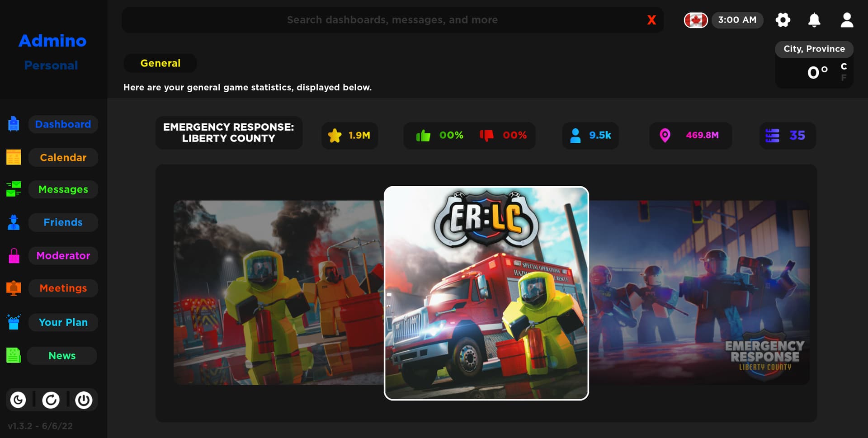Open the Moderator menu item
The image size is (868, 438).
point(63,255)
